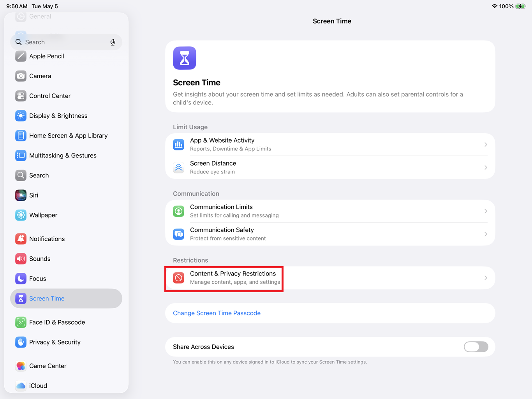Tap the App & Website Activity chart icon
This screenshot has height=399, width=532.
[x=179, y=145]
